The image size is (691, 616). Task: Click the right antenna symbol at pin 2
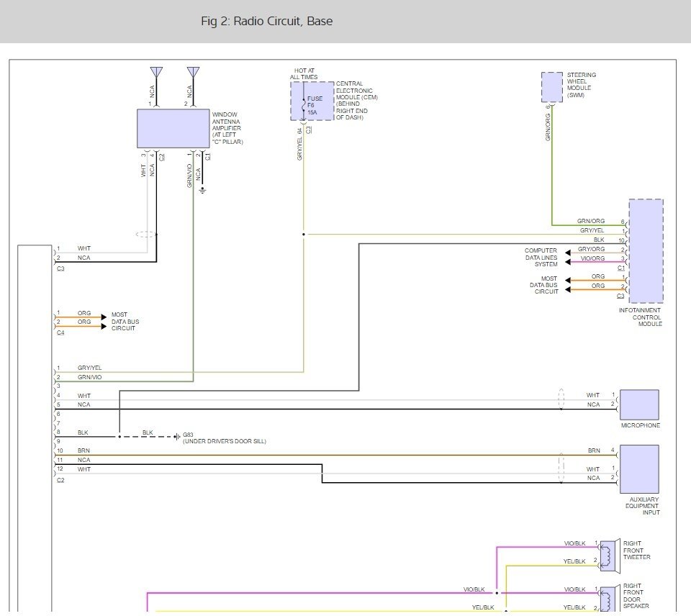pos(193,72)
